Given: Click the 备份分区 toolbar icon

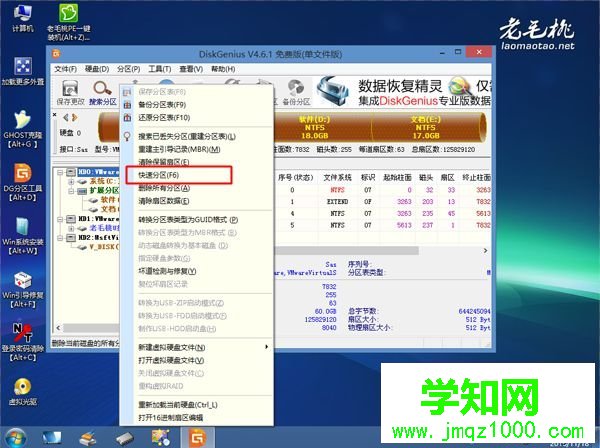Looking at the screenshot, I should (296, 93).
